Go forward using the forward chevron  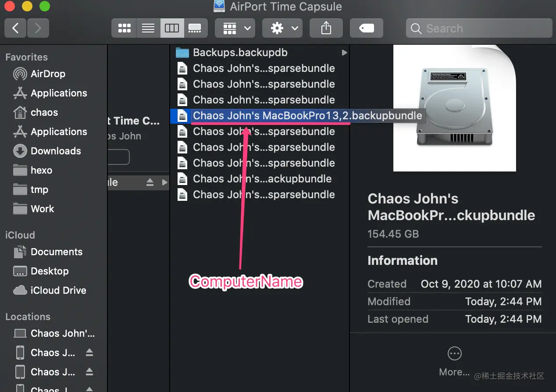[x=38, y=29]
